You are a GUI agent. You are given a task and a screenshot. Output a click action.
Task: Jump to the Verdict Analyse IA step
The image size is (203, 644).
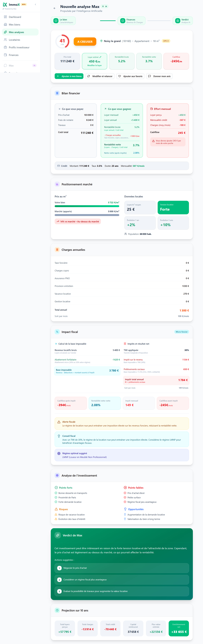click(182, 21)
